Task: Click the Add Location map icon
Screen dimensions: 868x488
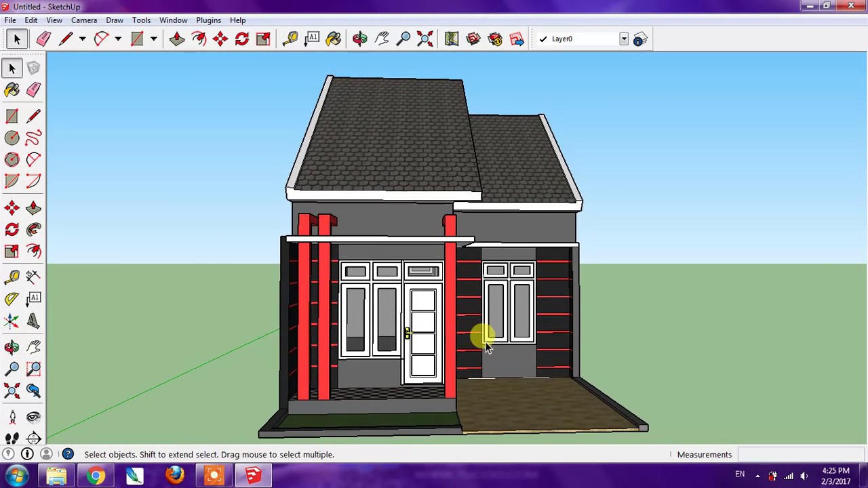Action: pos(452,39)
